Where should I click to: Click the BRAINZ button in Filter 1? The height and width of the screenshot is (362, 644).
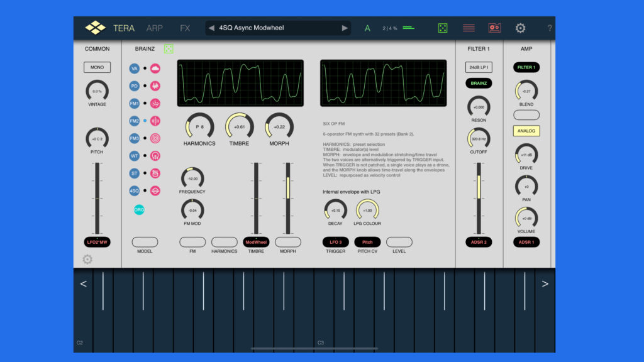(x=478, y=83)
